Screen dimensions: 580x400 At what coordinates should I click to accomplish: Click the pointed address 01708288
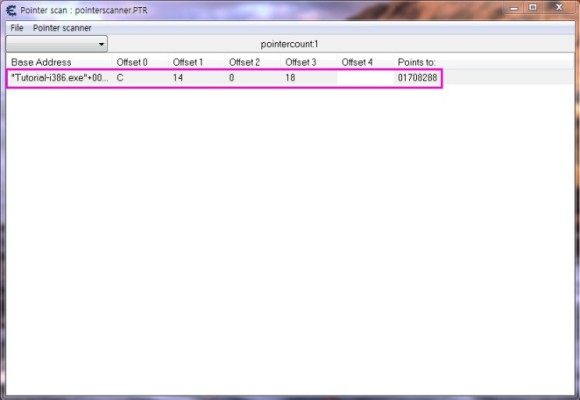417,78
